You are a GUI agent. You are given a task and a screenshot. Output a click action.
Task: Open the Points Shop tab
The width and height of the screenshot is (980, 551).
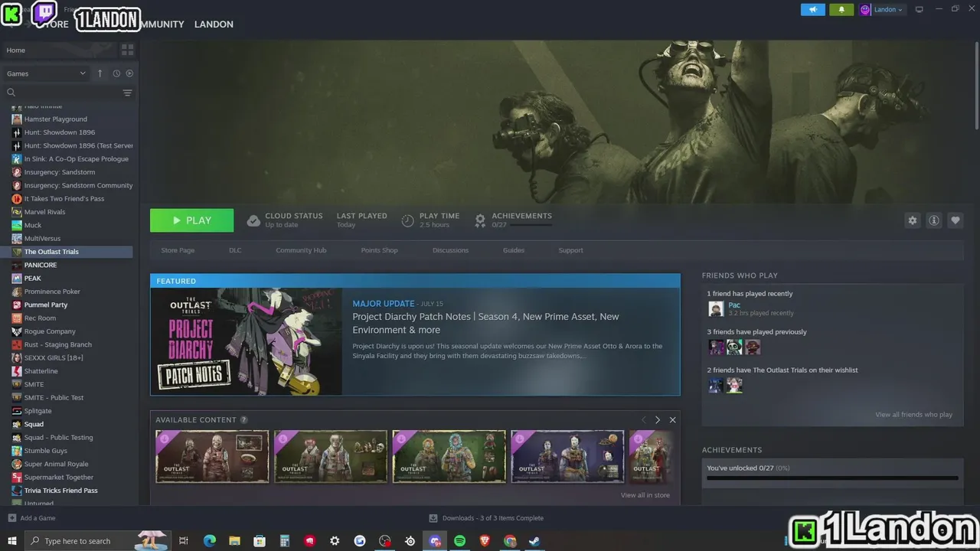point(379,250)
